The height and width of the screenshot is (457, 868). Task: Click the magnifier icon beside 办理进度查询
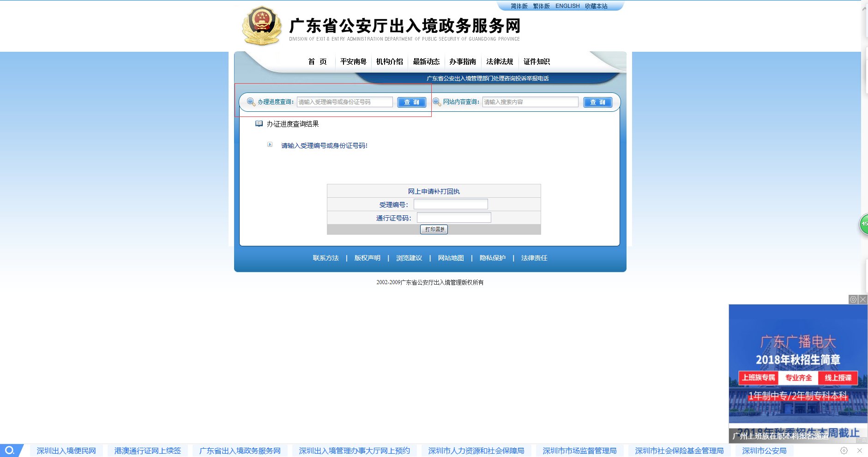251,101
